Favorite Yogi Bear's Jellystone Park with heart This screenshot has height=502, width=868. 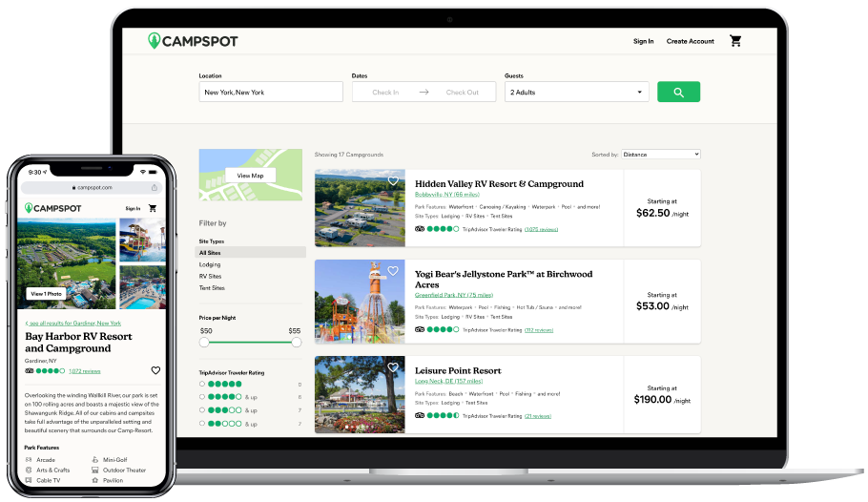click(393, 271)
